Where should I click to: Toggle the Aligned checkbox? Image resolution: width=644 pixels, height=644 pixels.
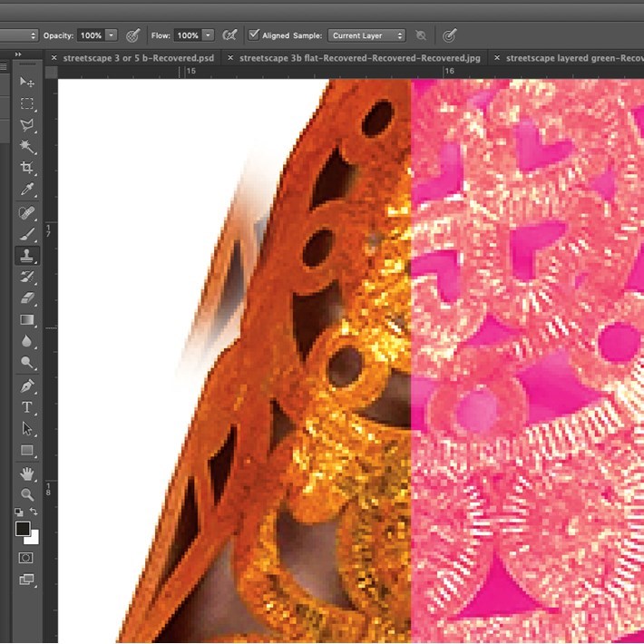(253, 35)
